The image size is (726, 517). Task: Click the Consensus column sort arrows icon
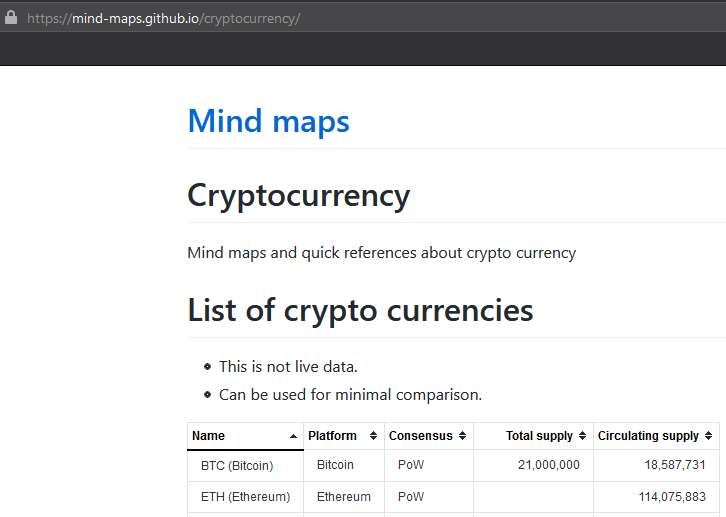pos(462,436)
